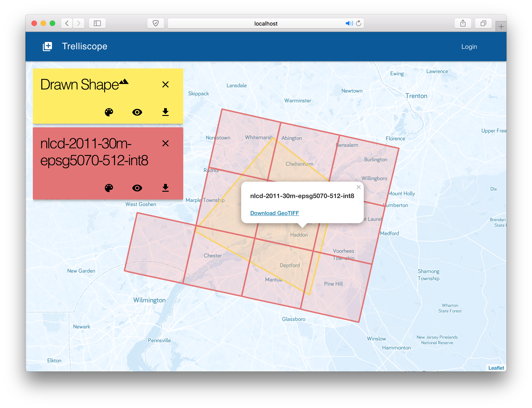This screenshot has width=532, height=408.
Task: Remove the Drawn Shape layer card
Action: (x=165, y=84)
